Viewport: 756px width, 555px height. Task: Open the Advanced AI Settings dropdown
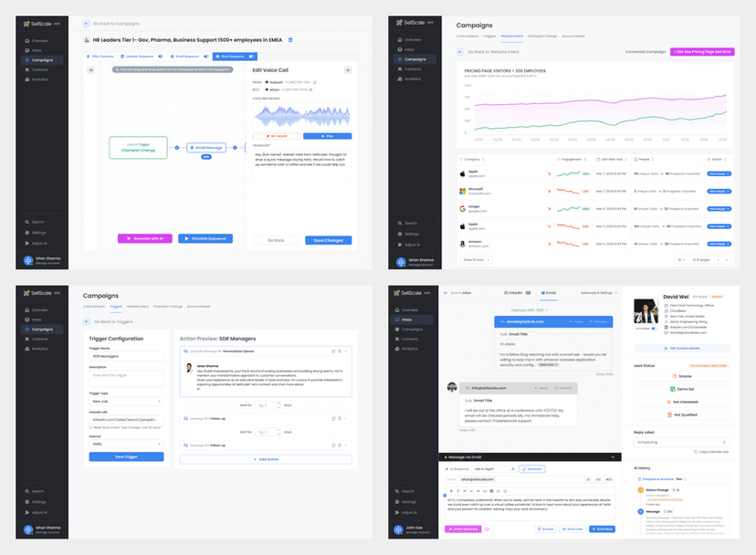pyautogui.click(x=599, y=293)
